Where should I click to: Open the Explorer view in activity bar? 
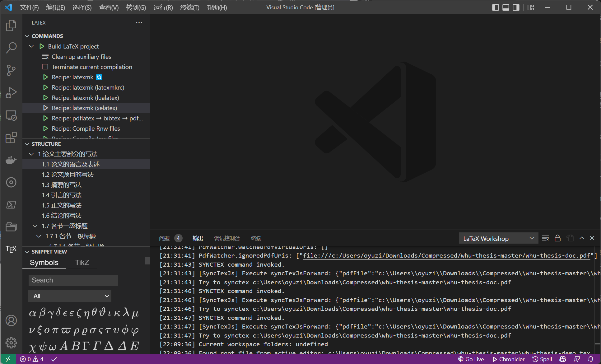(x=11, y=26)
